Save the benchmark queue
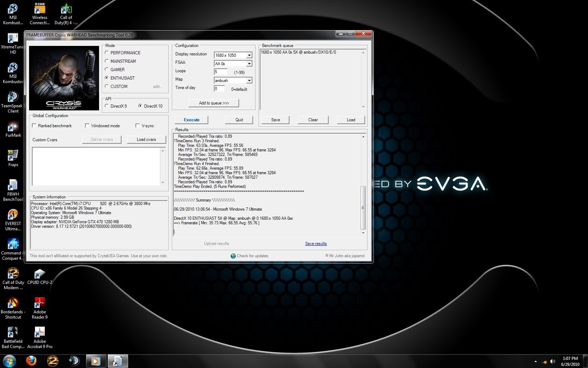The width and height of the screenshot is (588, 368). (275, 120)
